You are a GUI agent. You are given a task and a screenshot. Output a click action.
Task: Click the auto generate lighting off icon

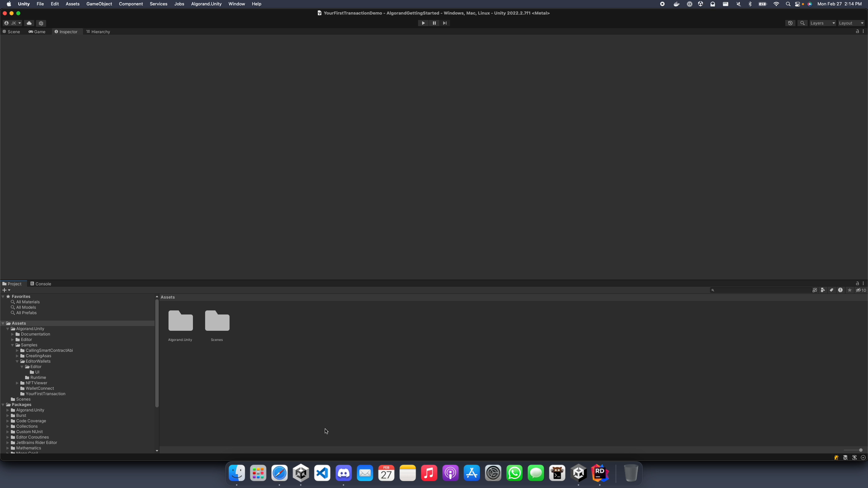point(854,457)
